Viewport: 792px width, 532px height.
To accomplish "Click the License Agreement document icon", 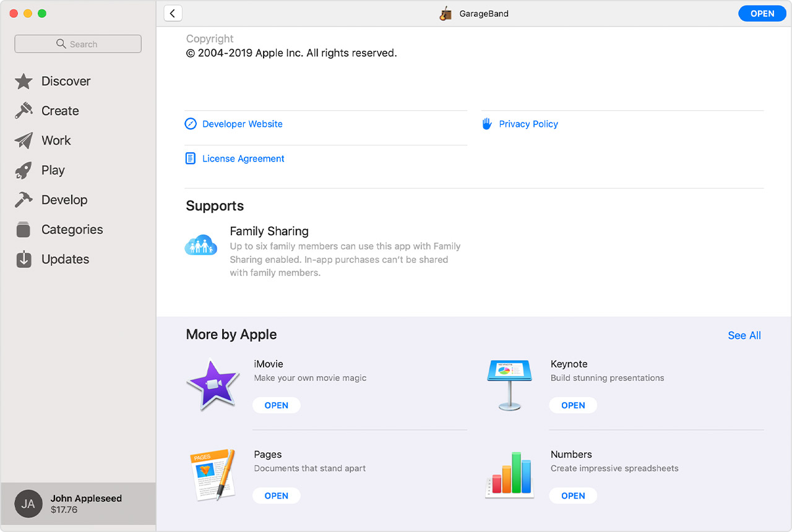I will point(191,158).
